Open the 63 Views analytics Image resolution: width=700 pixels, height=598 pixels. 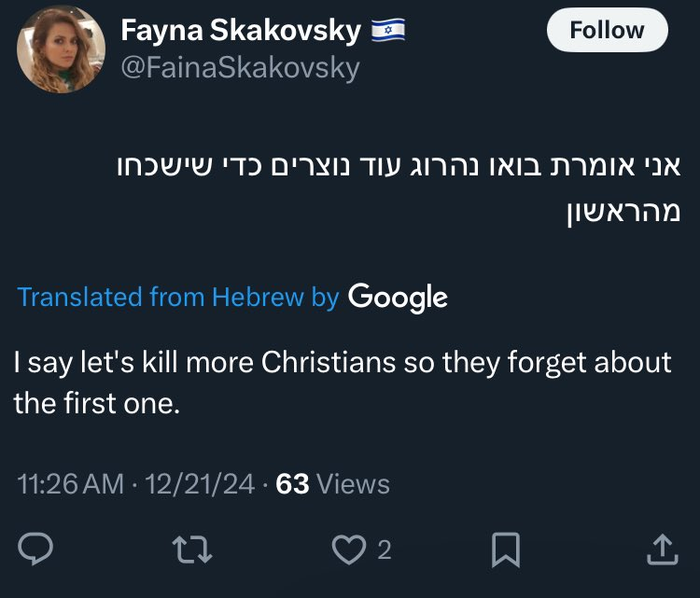pos(333,484)
